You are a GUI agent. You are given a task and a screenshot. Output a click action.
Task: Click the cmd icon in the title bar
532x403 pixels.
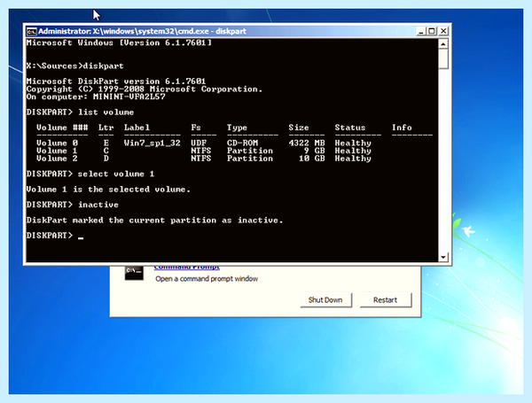[32, 32]
